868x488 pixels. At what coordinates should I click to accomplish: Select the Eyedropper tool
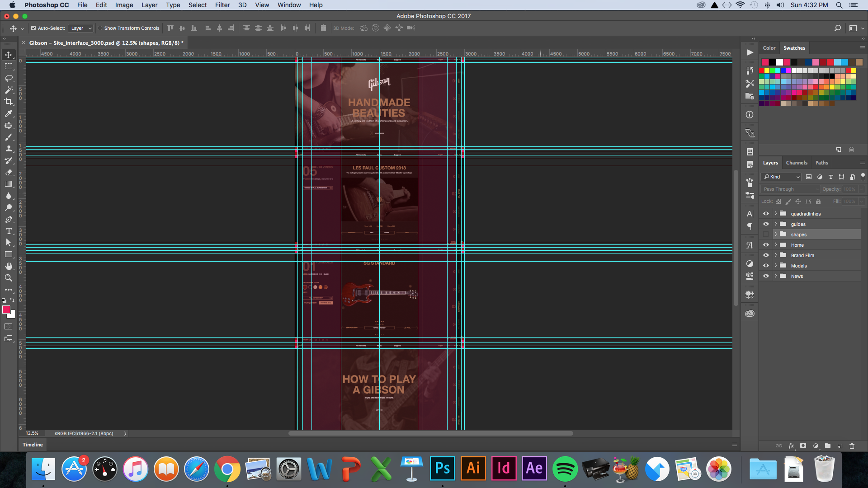pyautogui.click(x=9, y=113)
